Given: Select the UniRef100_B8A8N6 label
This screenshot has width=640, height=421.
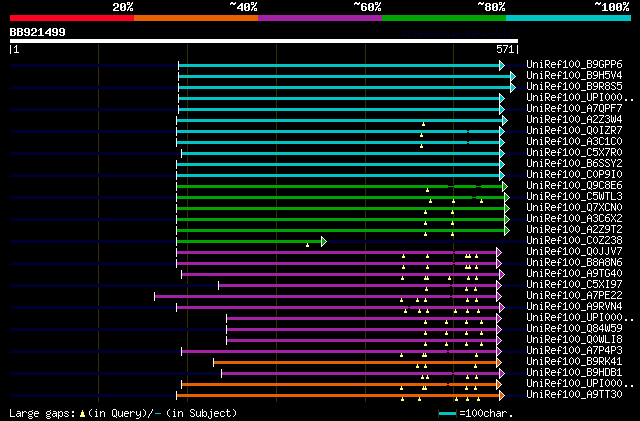Looking at the screenshot, I should (x=574, y=263).
